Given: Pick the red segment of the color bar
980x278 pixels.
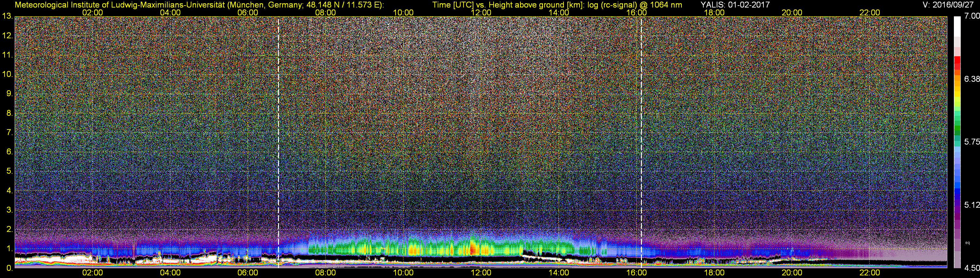Looking at the screenshot, I should (x=957, y=62).
